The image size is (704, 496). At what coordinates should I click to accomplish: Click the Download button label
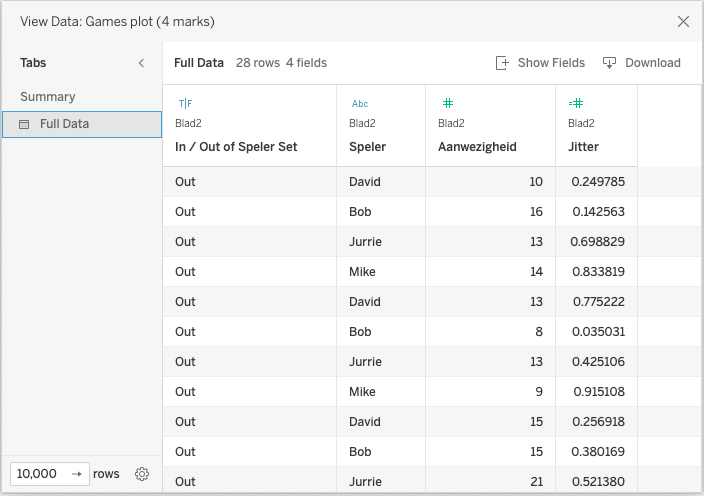(652, 63)
